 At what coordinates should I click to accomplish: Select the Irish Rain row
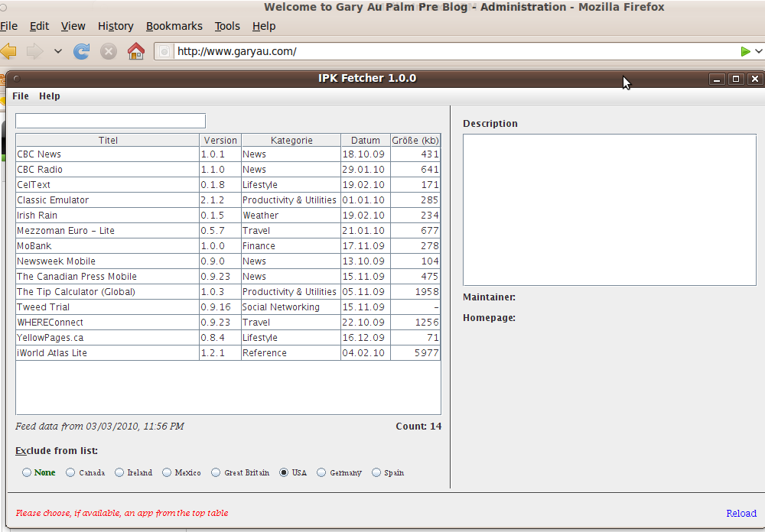click(228, 215)
